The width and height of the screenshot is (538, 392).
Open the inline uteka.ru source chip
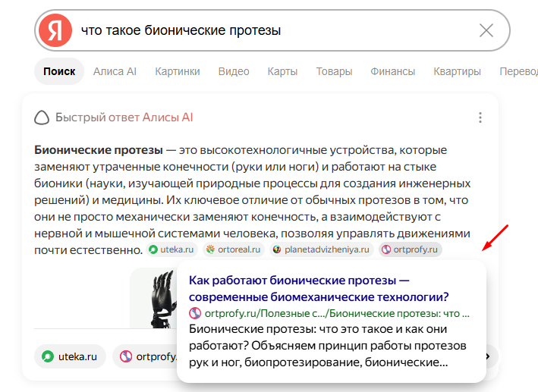(172, 249)
